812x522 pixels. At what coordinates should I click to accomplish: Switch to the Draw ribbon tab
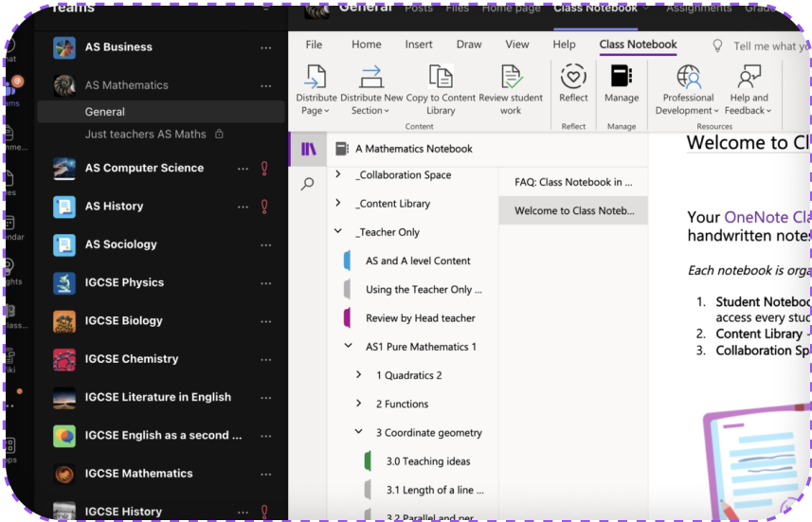(x=469, y=45)
